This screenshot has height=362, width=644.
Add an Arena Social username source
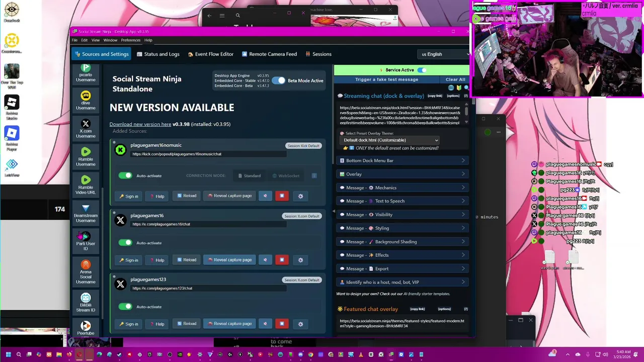[86, 272]
